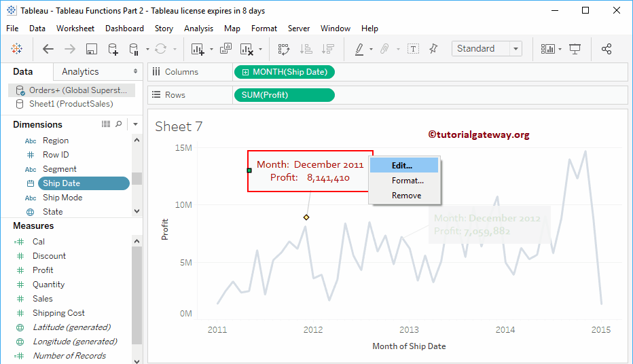Open the Highlight dropdown arrow
This screenshot has width=633, height=364.
click(x=371, y=49)
